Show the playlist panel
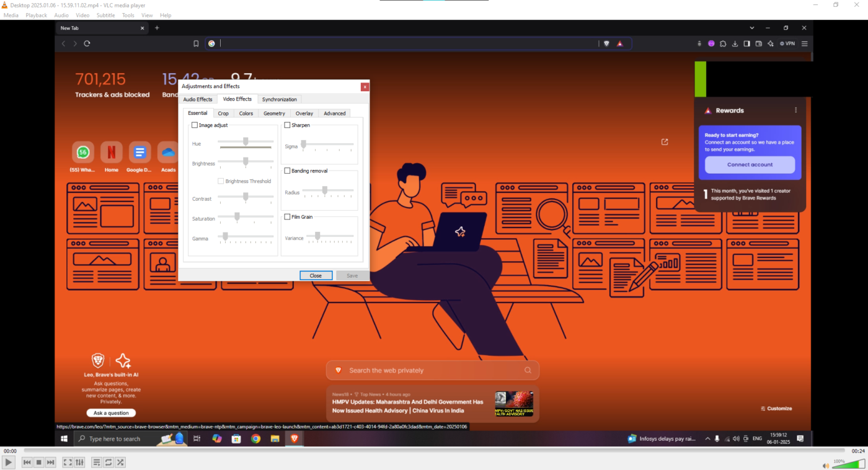 pyautogui.click(x=97, y=463)
